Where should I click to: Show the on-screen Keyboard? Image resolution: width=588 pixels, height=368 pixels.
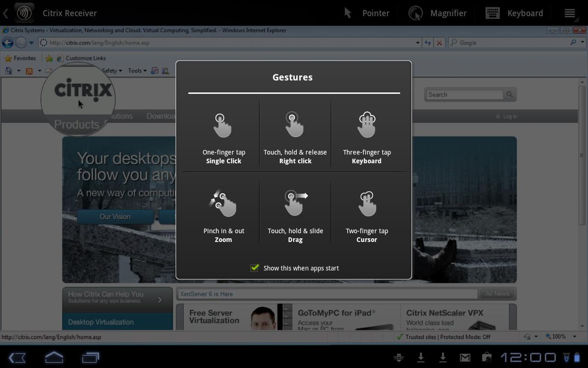point(514,13)
